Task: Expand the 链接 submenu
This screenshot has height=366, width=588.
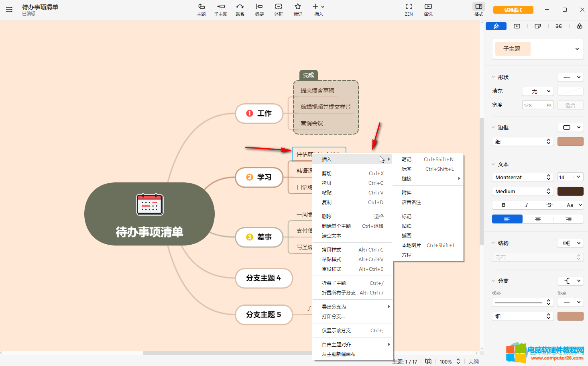Action: (428, 179)
